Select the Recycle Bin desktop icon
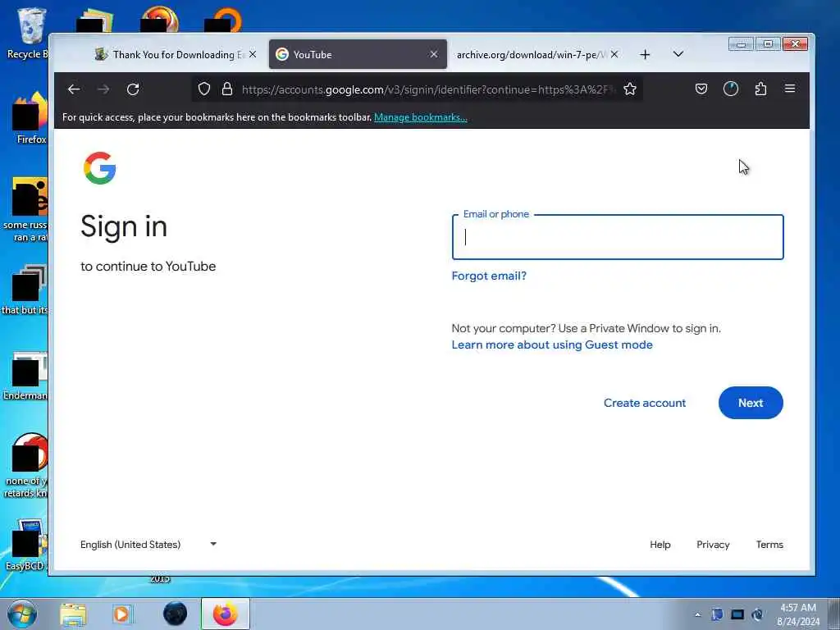Screen dimensions: 840x630 click(x=28, y=33)
